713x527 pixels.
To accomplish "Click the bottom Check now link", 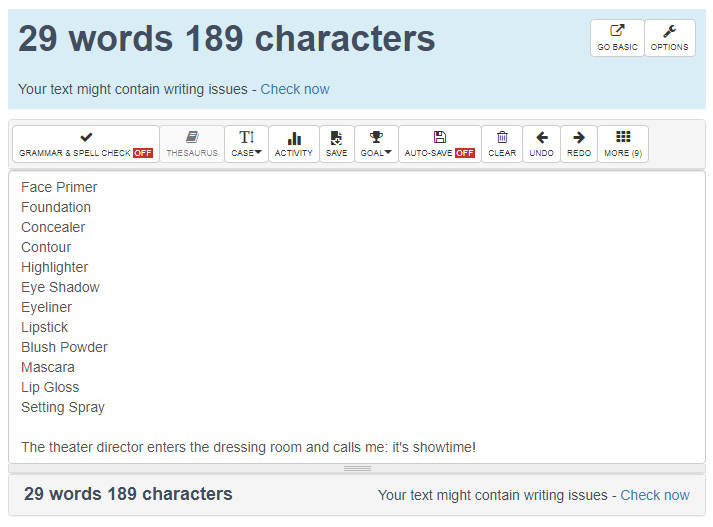I will (654, 495).
